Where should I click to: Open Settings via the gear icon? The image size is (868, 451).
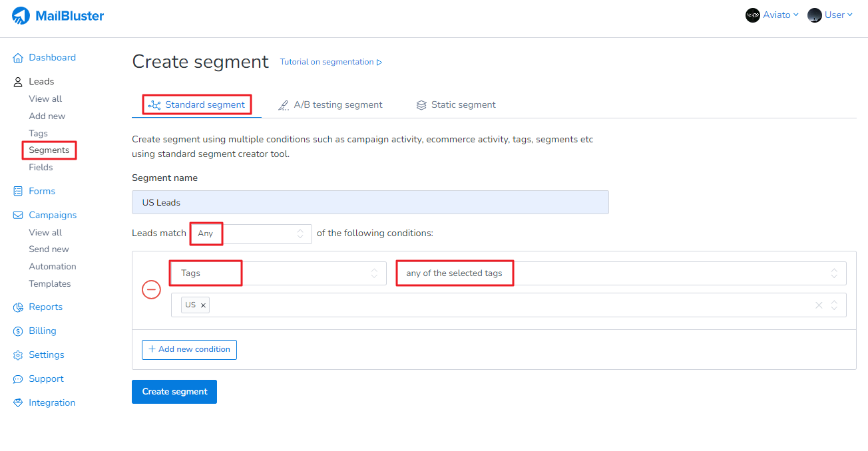[18, 355]
